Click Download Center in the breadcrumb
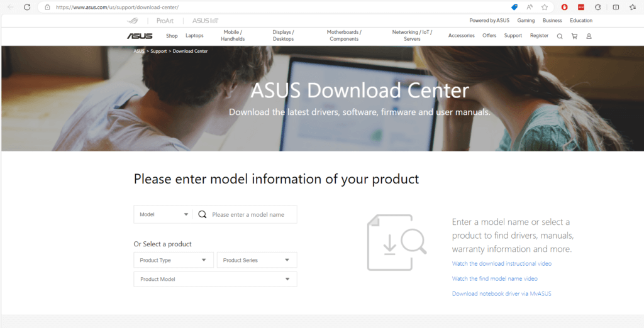Image resolution: width=644 pixels, height=328 pixels. (x=190, y=52)
